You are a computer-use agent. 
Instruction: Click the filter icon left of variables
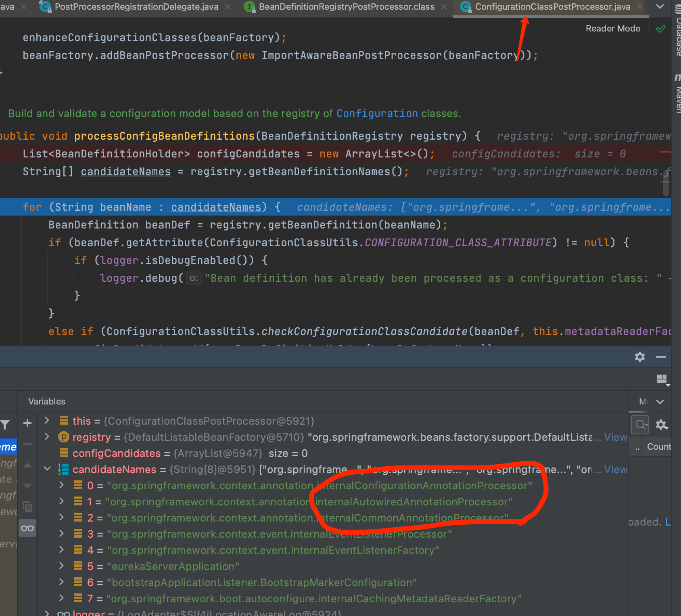5,424
